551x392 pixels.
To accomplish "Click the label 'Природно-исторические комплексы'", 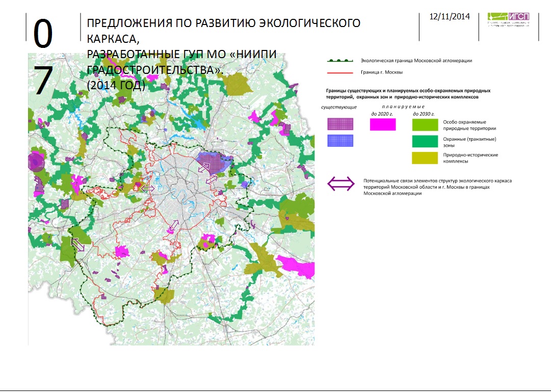I will [x=470, y=158].
